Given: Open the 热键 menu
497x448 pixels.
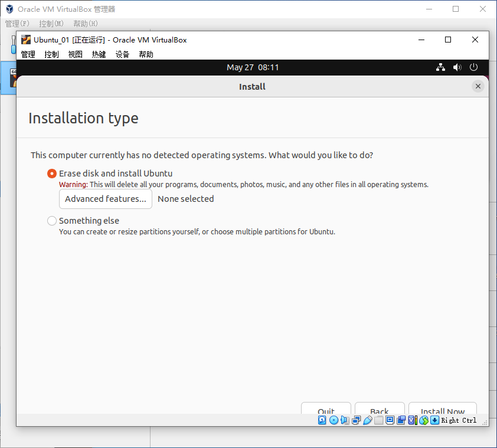Looking at the screenshot, I should pyautogui.click(x=99, y=54).
